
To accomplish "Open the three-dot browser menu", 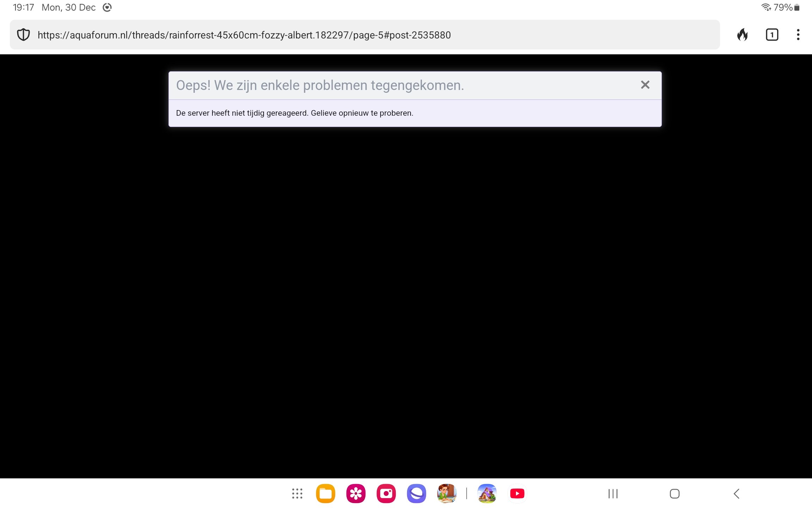I will coord(798,35).
